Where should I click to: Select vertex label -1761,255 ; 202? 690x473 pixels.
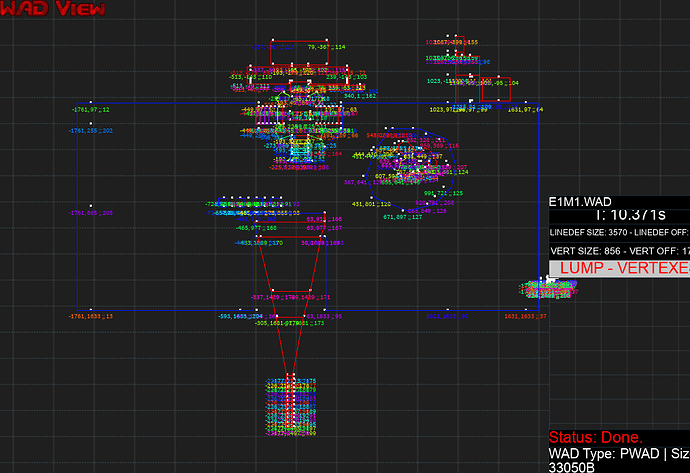point(91,131)
